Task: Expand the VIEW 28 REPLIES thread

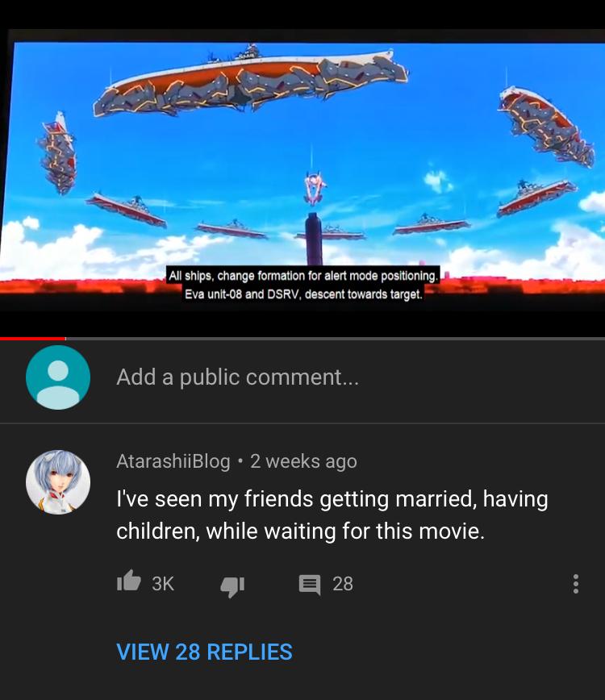Action: [205, 652]
